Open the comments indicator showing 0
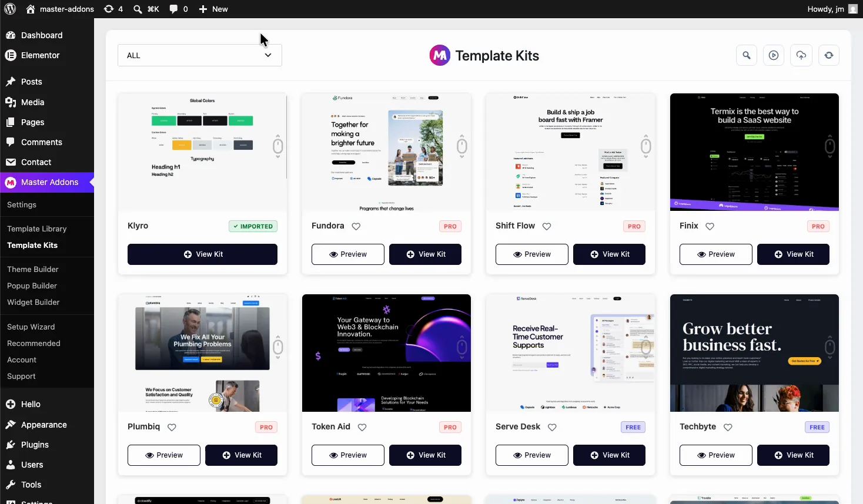The height and width of the screenshot is (504, 863). (x=179, y=9)
